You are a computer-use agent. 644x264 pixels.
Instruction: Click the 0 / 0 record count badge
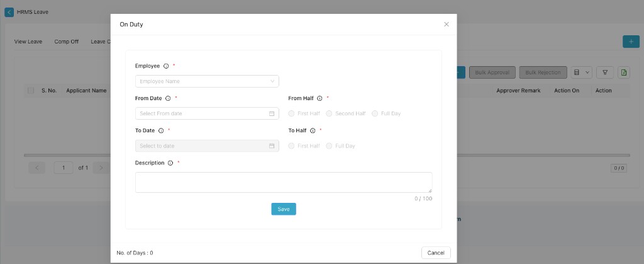pos(619,168)
